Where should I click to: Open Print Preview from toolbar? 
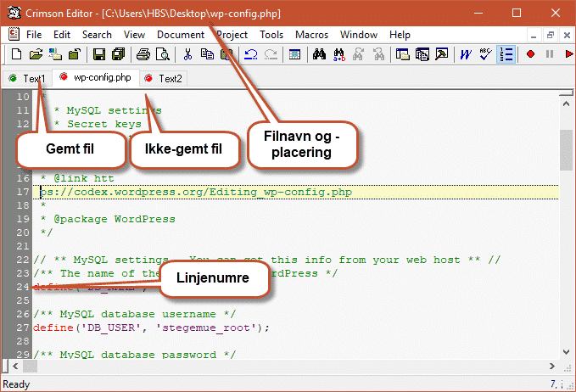pos(162,54)
